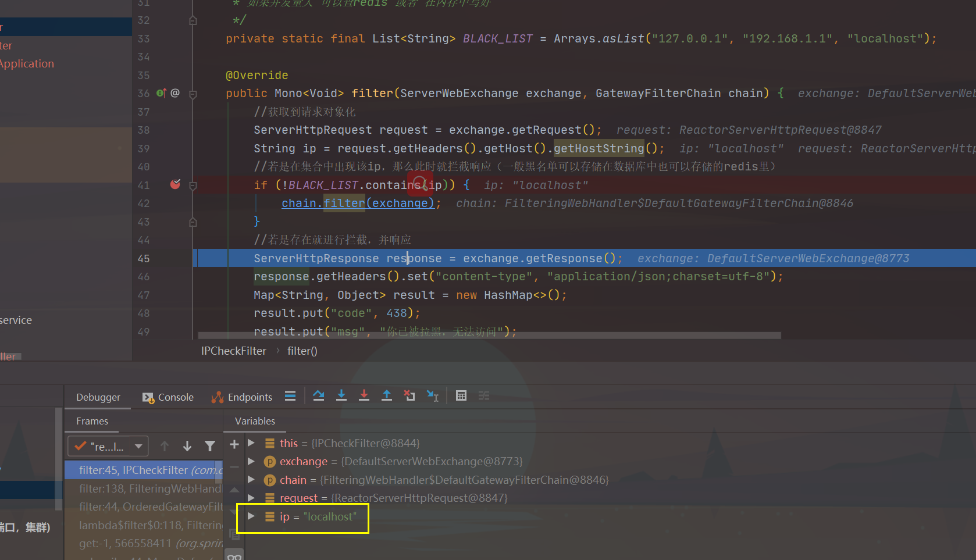976x560 pixels.
Task: Click the Drop Frame icon
Action: pos(409,396)
